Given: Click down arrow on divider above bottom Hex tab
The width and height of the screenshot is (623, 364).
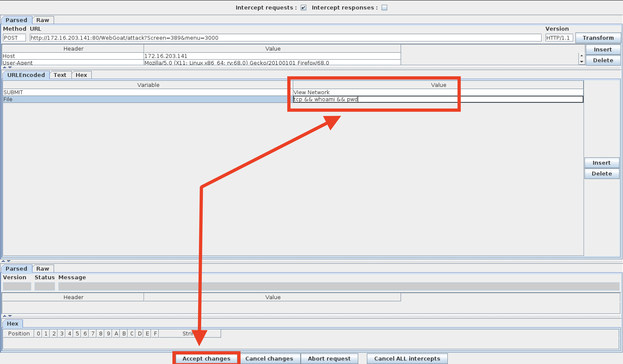Looking at the screenshot, I should (x=10, y=316).
